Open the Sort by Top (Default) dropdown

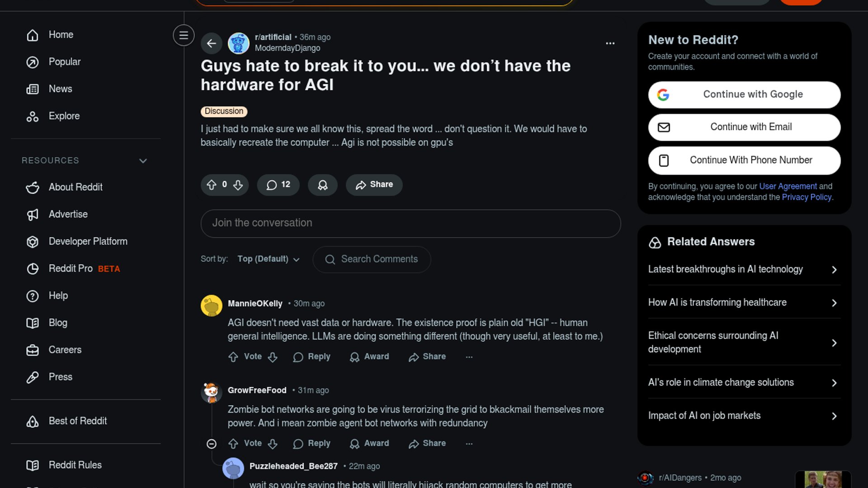269,259
